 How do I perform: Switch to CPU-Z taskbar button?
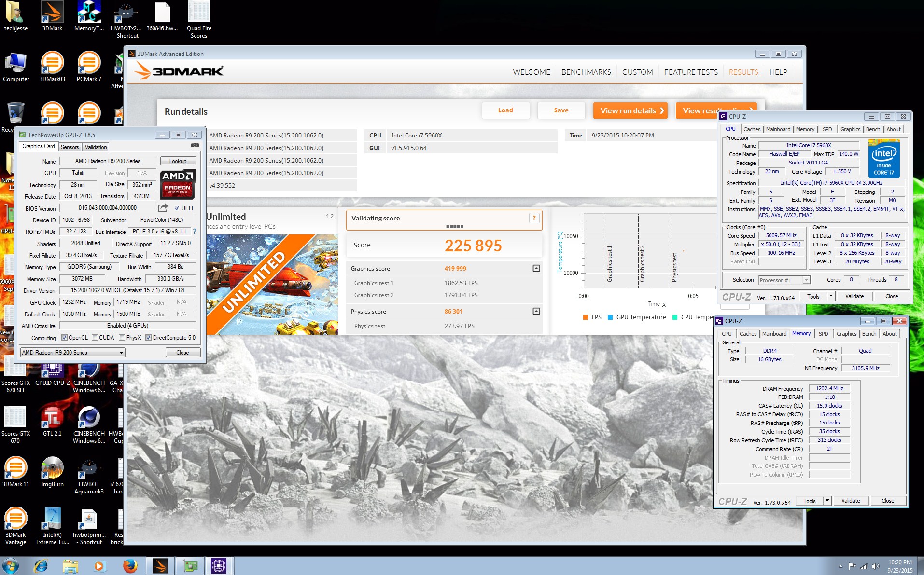(x=219, y=565)
